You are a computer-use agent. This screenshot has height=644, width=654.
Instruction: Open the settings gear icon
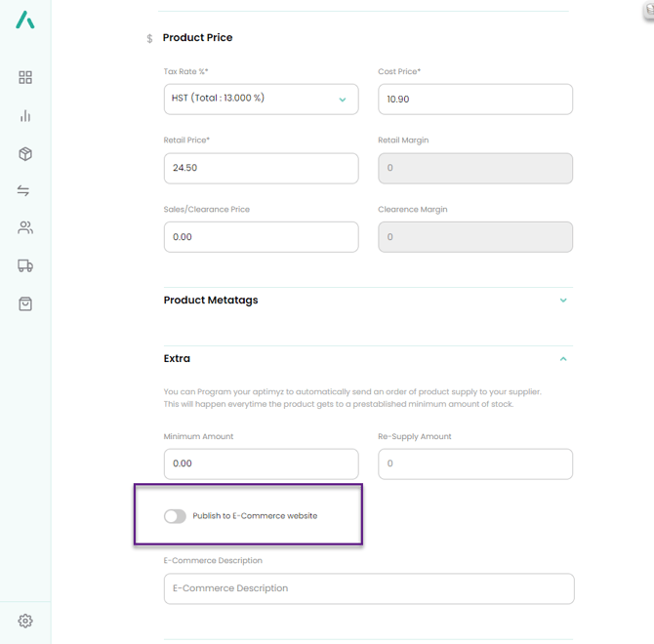(25, 621)
